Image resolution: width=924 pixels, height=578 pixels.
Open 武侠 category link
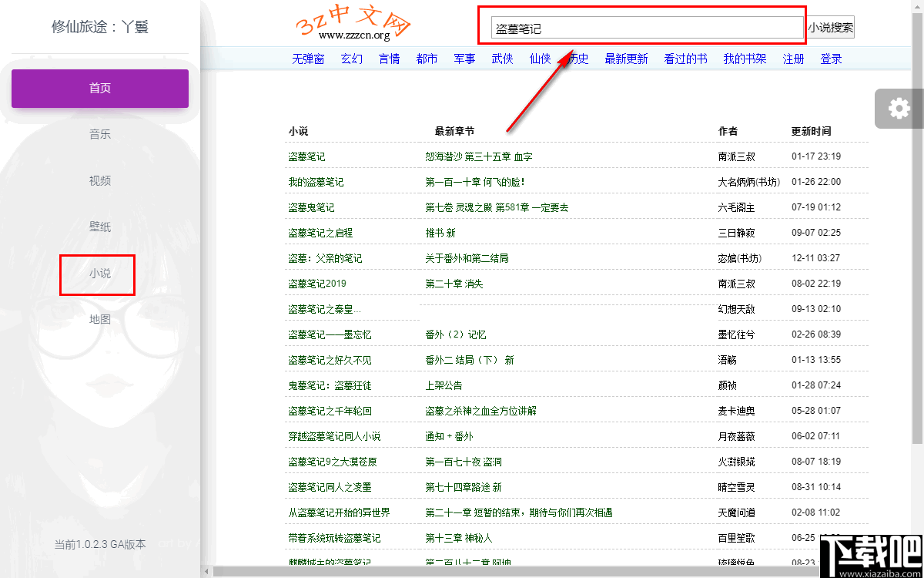pyautogui.click(x=503, y=59)
